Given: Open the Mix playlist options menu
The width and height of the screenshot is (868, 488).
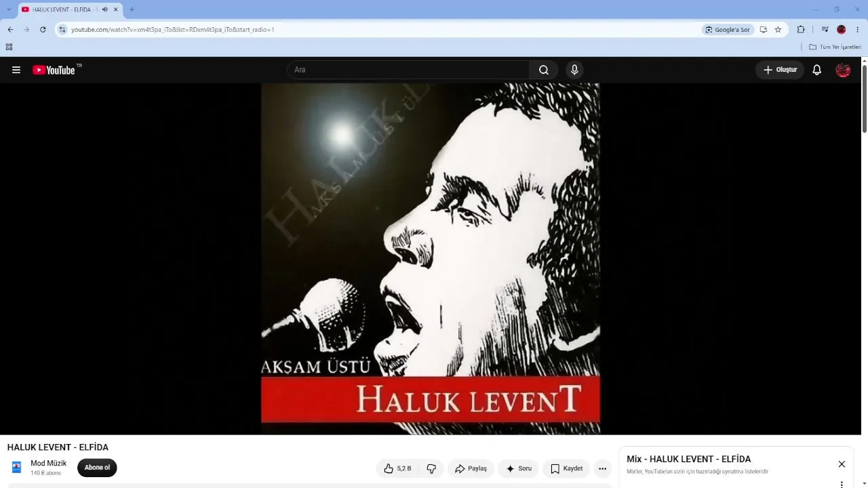Looking at the screenshot, I should tap(842, 484).
